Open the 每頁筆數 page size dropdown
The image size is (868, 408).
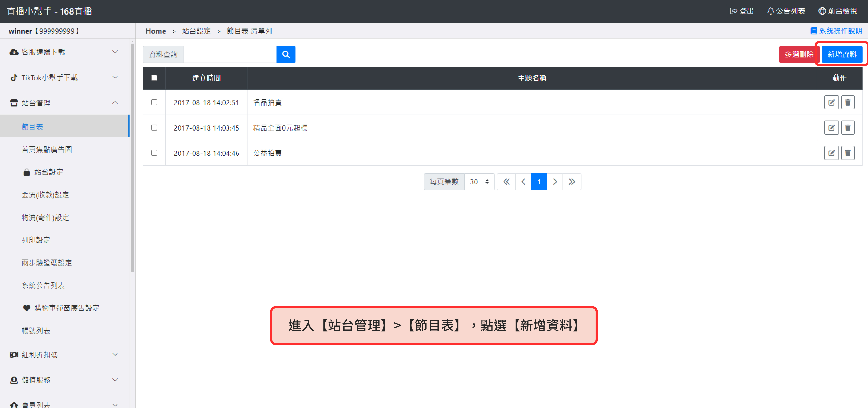coord(479,182)
